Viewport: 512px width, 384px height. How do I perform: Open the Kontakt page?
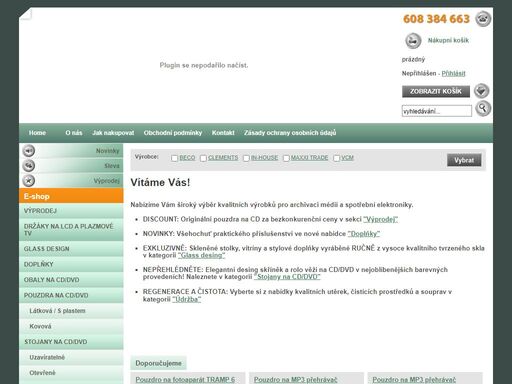223,133
